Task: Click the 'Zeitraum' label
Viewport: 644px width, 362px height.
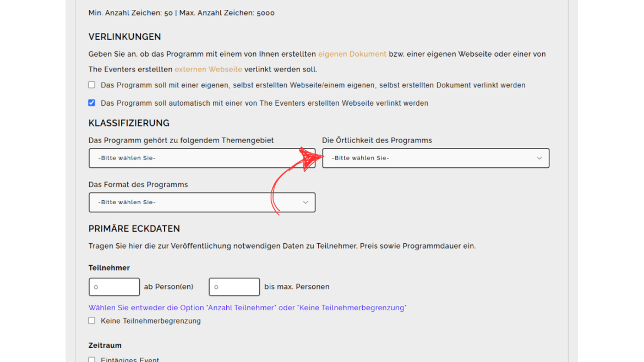Action: coord(105,345)
